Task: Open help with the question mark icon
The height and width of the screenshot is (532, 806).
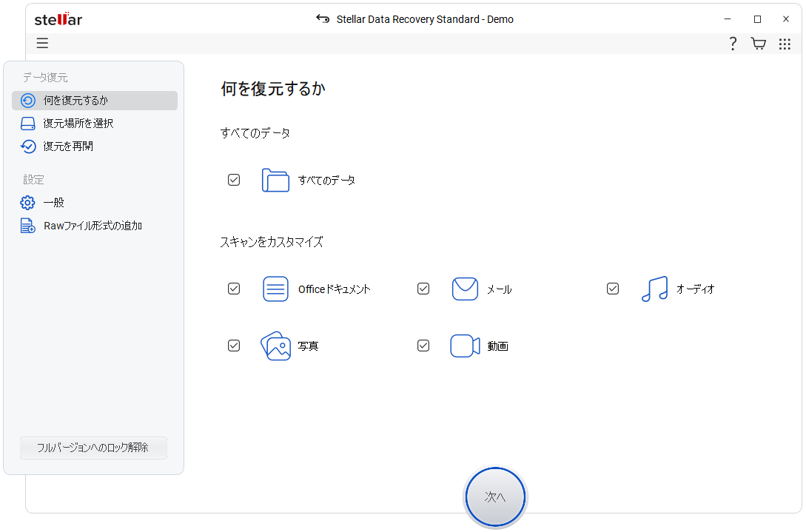Action: [x=733, y=44]
